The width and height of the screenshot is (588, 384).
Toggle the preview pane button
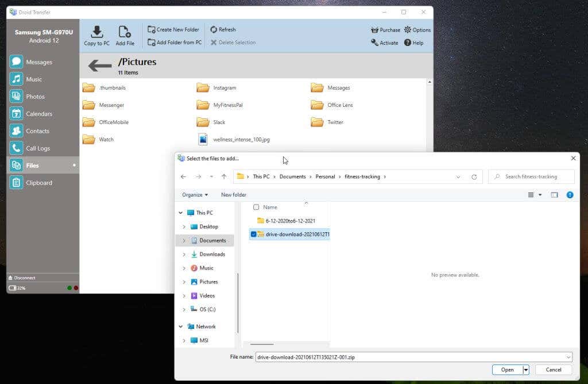[x=554, y=195]
